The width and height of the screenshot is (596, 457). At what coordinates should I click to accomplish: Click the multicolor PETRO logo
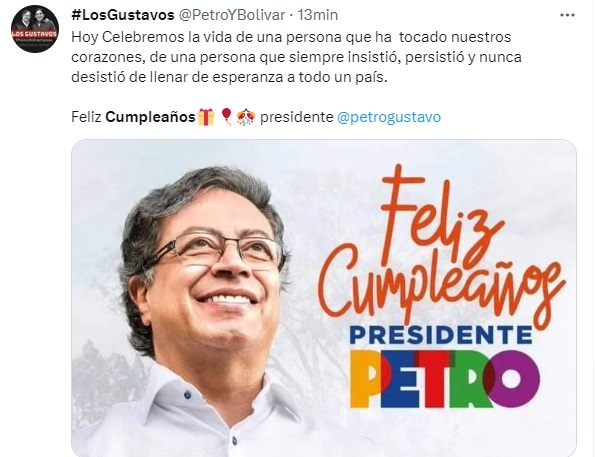click(x=445, y=379)
